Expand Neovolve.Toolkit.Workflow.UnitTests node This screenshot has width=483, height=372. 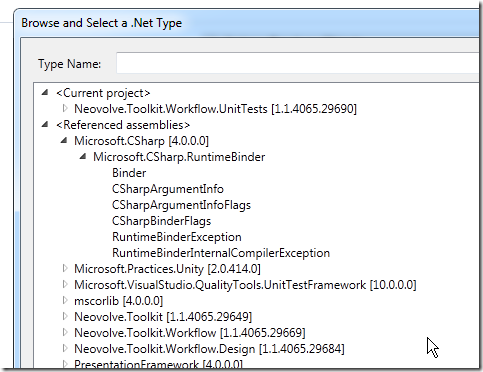tap(65, 108)
